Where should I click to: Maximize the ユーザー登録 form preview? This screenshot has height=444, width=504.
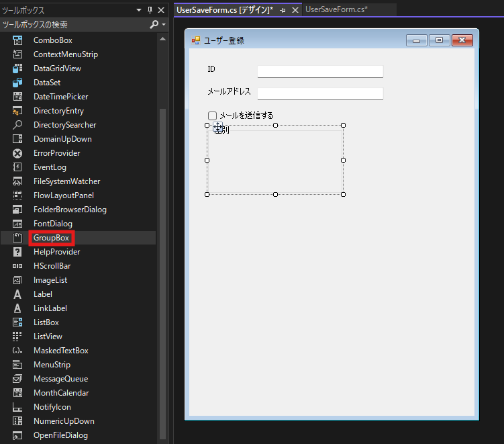439,40
